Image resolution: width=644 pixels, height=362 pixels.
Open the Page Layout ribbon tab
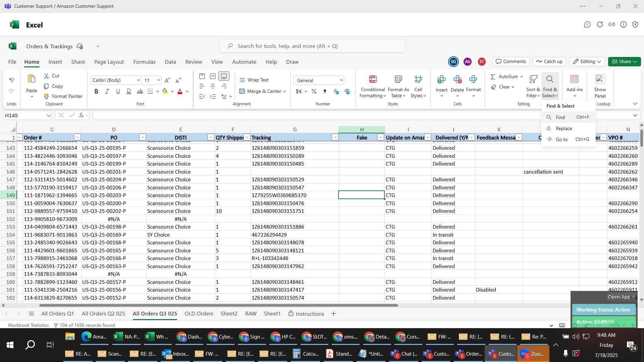click(109, 62)
